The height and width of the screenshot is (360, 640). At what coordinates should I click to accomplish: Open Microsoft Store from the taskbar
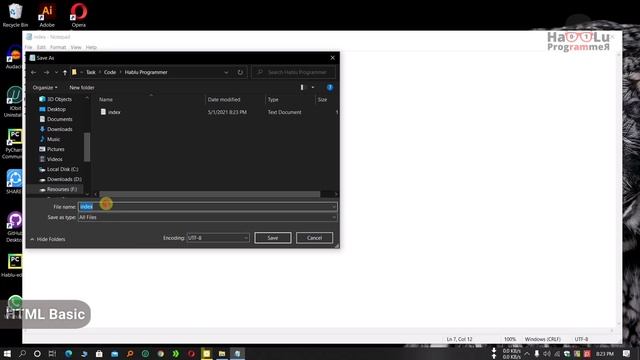(99, 353)
